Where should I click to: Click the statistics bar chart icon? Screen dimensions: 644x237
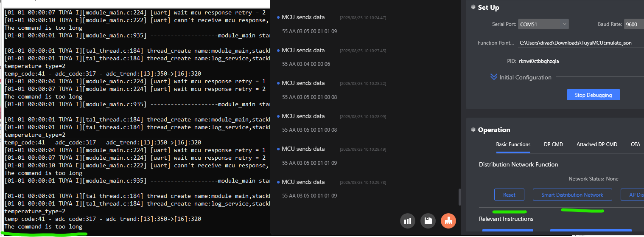click(408, 221)
